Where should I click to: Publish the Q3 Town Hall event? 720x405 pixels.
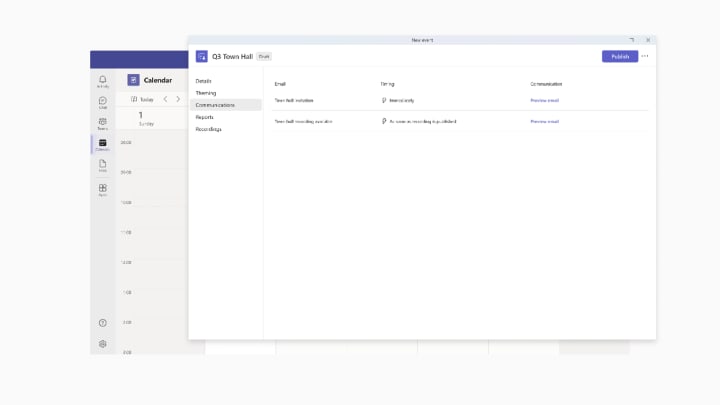620,56
